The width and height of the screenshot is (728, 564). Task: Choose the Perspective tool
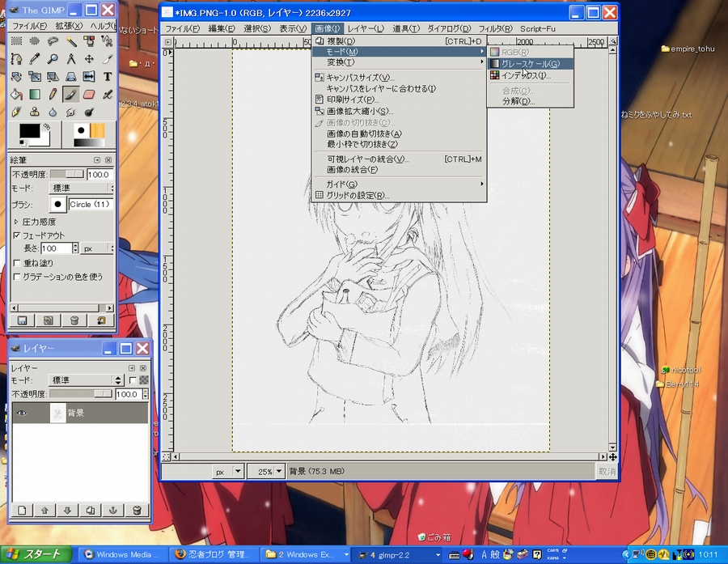pos(70,77)
